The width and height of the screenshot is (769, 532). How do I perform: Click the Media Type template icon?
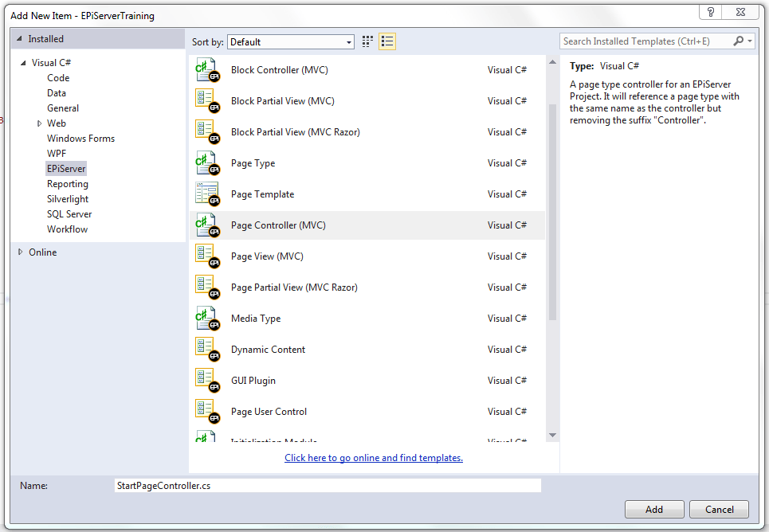(207, 319)
